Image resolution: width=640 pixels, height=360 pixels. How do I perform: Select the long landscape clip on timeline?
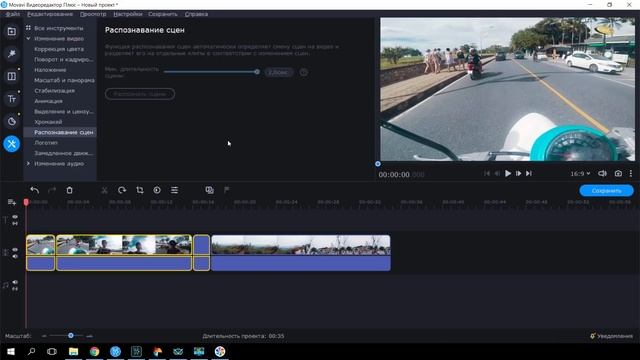pos(301,253)
